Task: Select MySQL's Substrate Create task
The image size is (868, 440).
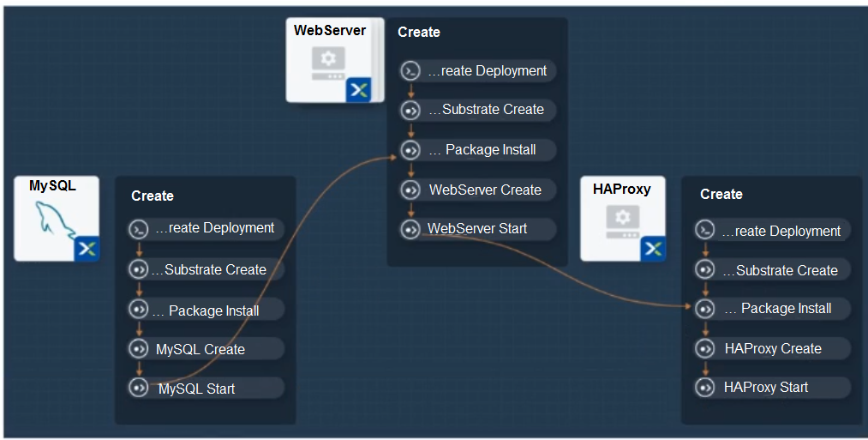Action: pos(206,269)
